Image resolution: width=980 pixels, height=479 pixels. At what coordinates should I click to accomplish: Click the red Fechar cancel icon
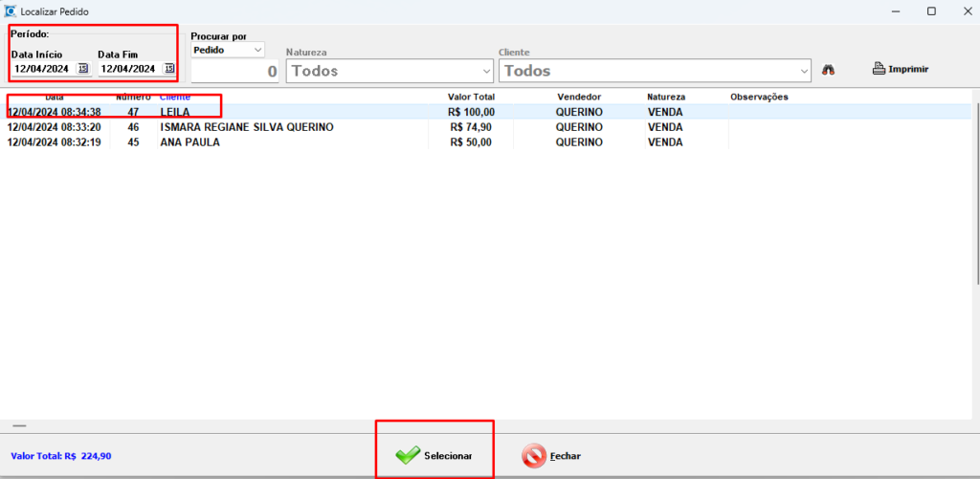[534, 456]
